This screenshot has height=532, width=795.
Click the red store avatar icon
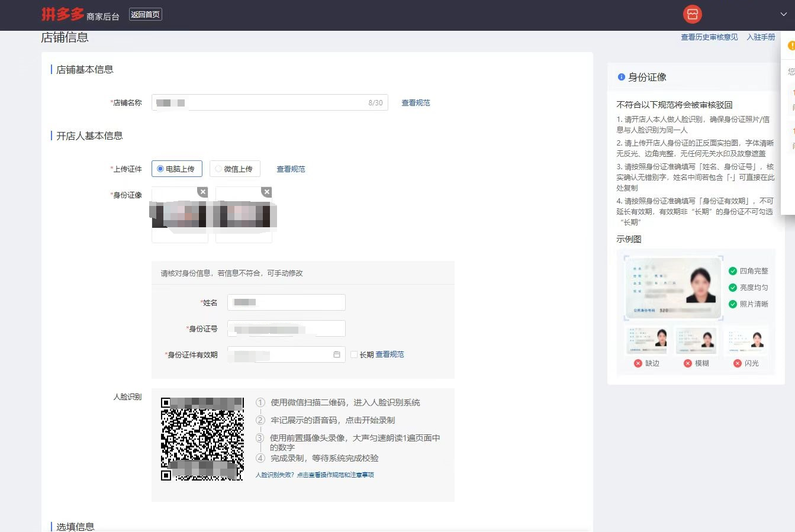click(691, 14)
